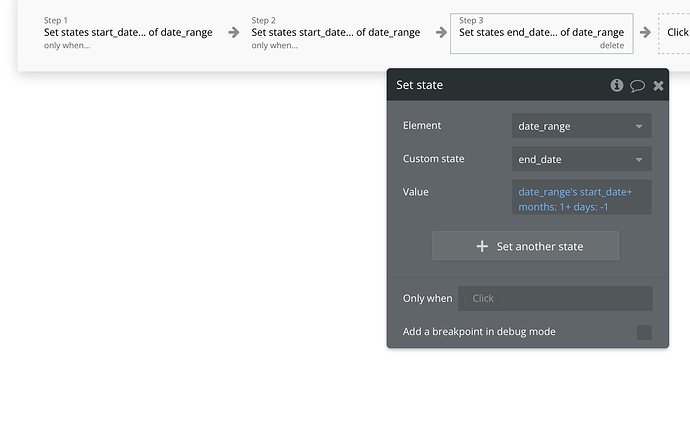
Task: Click the Set another state button
Action: (x=525, y=246)
